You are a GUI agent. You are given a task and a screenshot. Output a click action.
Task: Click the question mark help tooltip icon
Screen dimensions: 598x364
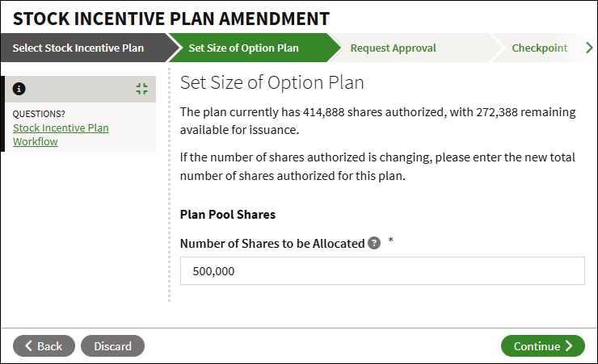coord(374,243)
